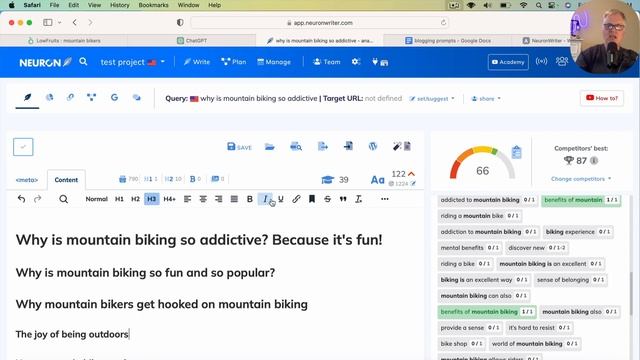Open the Plan menu
The height and width of the screenshot is (360, 640).
coord(234,62)
